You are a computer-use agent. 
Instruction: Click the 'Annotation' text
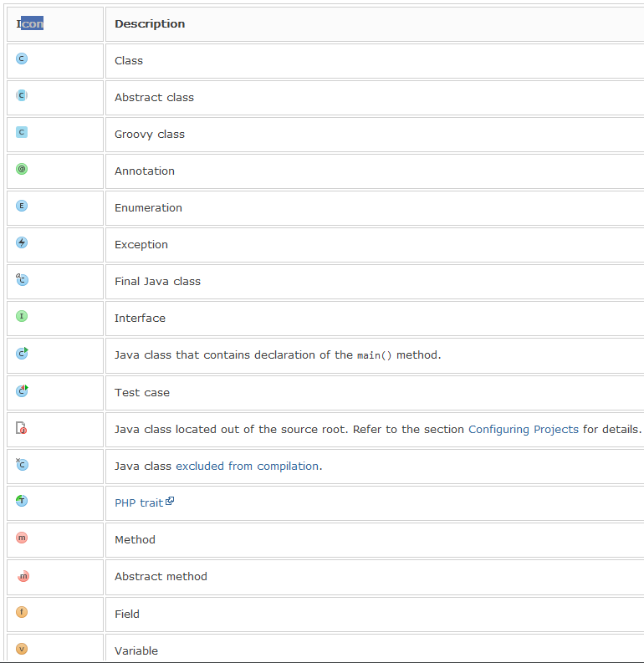(x=144, y=171)
